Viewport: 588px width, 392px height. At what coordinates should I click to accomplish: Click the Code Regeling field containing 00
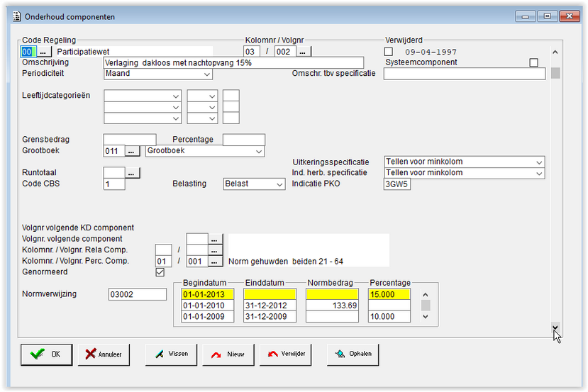tap(28, 52)
